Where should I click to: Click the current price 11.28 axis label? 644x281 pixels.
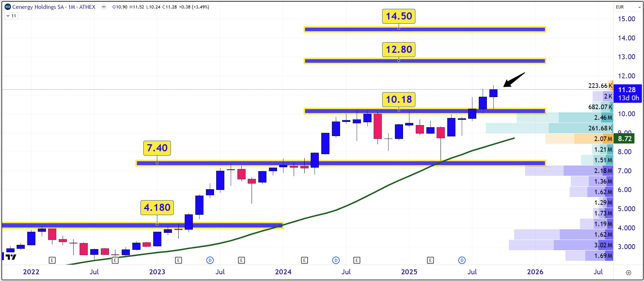click(627, 90)
